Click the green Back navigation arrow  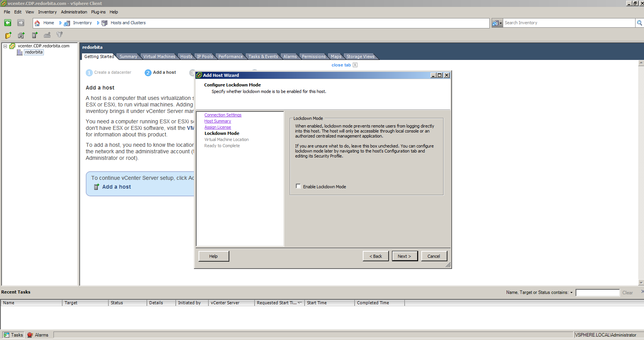8,23
